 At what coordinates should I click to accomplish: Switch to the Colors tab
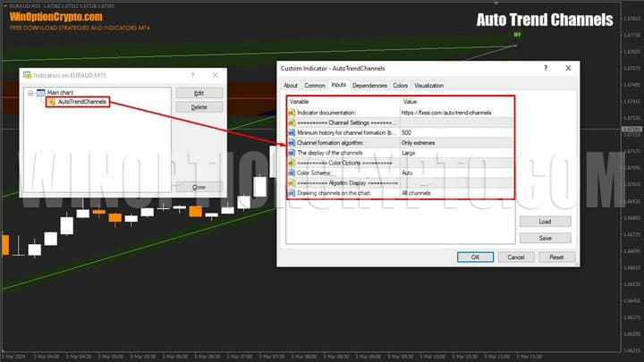coord(400,86)
